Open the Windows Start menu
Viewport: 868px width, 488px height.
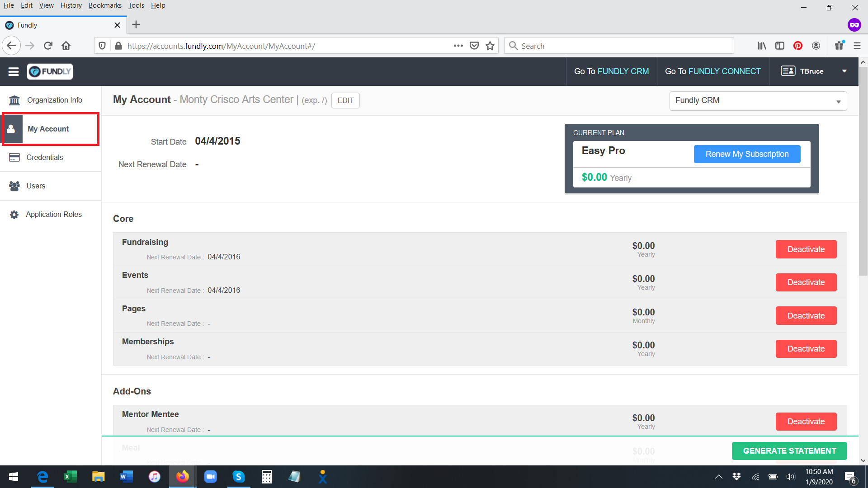pyautogui.click(x=14, y=477)
